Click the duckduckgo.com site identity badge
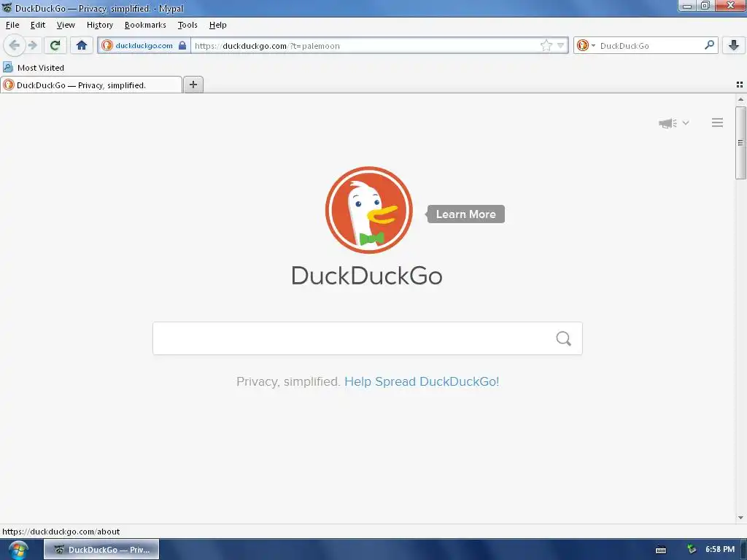 coord(144,46)
